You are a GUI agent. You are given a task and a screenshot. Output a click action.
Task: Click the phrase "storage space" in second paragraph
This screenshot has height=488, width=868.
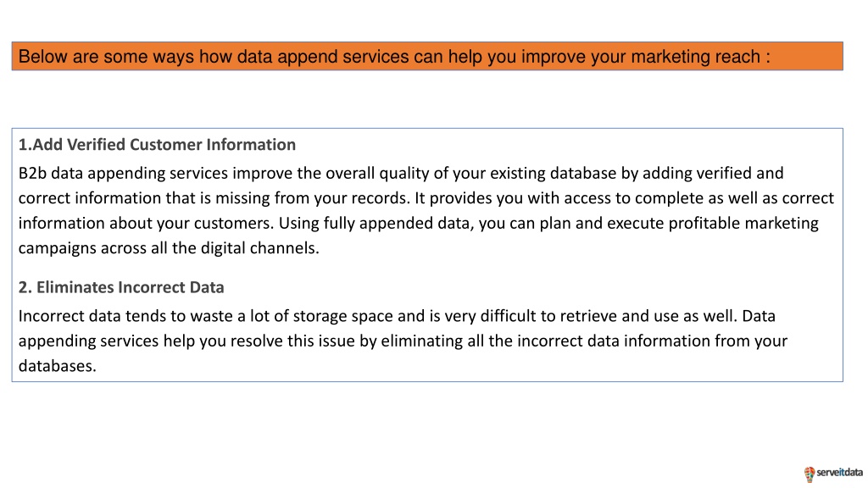pos(342,316)
